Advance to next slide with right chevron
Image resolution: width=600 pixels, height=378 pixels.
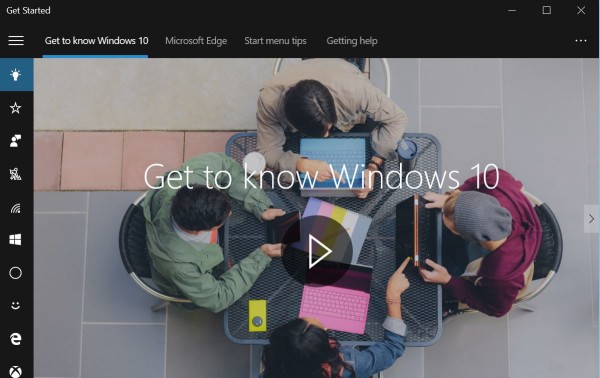[x=591, y=219]
